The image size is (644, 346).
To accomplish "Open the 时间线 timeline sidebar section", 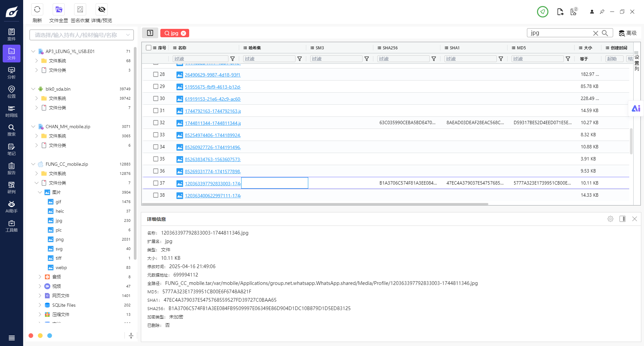I will [x=11, y=111].
